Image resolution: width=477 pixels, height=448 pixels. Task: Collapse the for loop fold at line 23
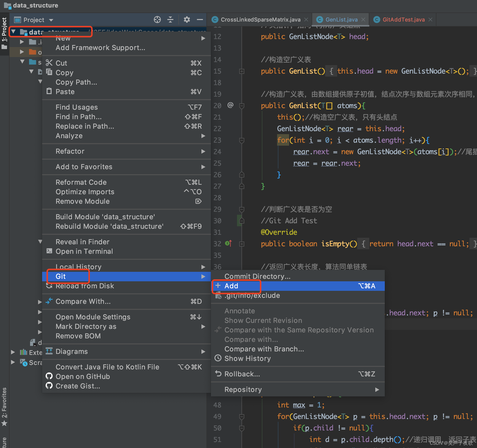click(x=242, y=140)
